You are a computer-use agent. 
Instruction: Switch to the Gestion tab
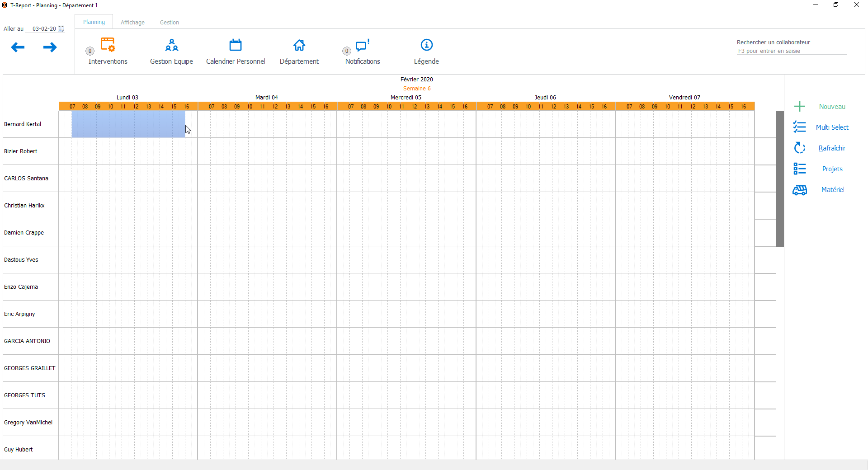click(x=169, y=22)
